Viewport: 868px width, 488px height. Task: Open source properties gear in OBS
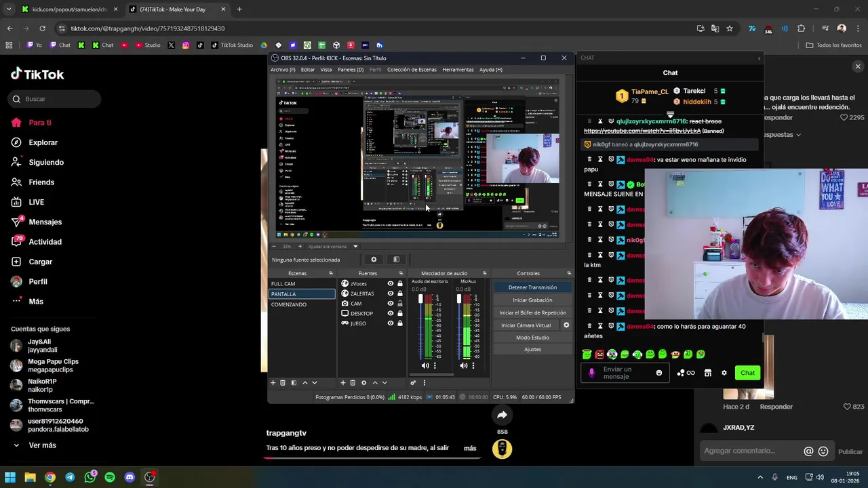click(x=374, y=260)
